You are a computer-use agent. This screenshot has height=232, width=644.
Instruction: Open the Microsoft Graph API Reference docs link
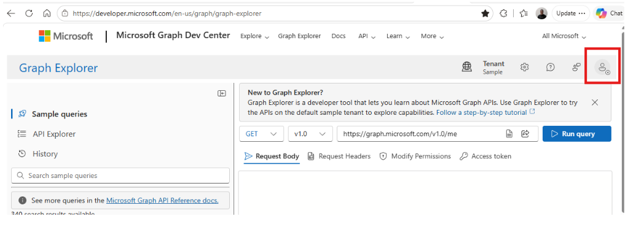pos(162,201)
